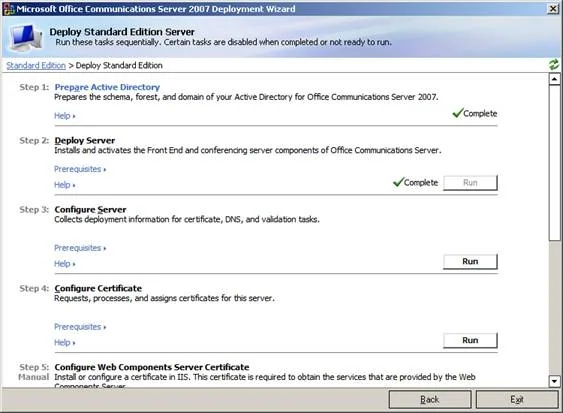Click the vertical scrollbar thumb
Viewport: 563px width, 413px height.
point(554,163)
